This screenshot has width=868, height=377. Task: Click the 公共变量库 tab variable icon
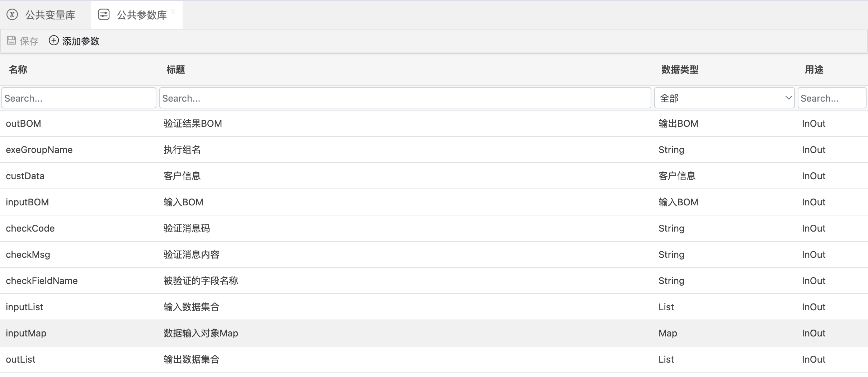tap(12, 15)
